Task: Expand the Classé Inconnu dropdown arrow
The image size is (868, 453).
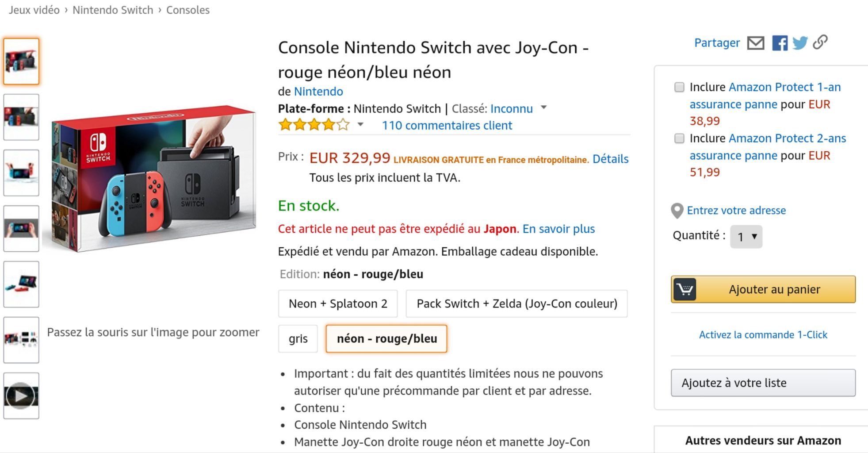Action: coord(544,107)
